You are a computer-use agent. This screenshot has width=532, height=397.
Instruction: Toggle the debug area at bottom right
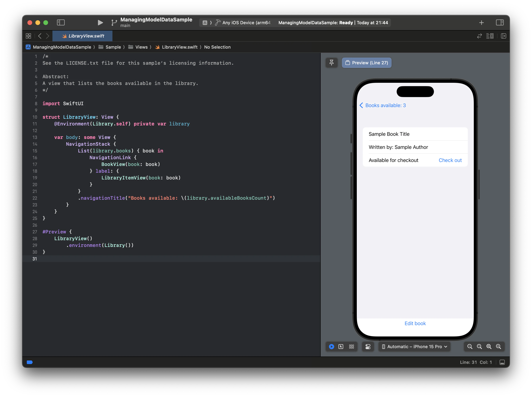pyautogui.click(x=502, y=362)
